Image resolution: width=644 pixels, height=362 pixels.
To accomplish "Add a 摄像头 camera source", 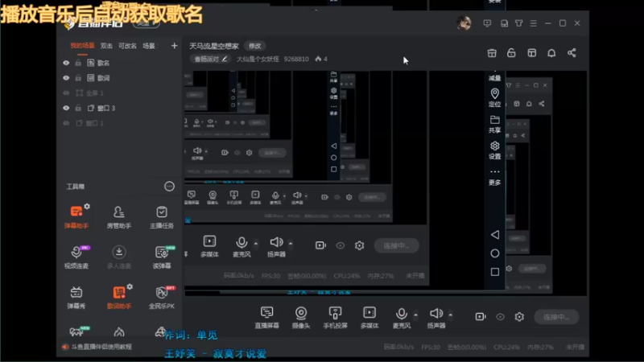I will point(301,317).
